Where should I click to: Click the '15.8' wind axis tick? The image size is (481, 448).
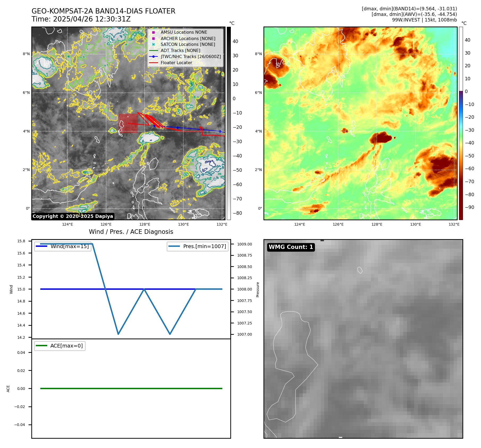pos(21,241)
